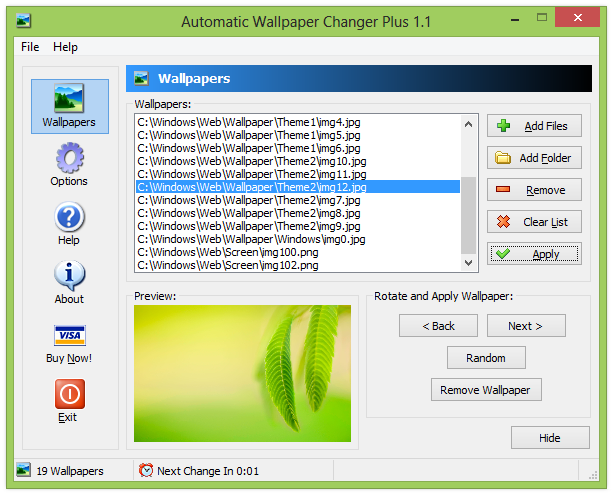612x496 pixels.
Task: Open the Wallpapers sidebar section
Action: (x=69, y=106)
